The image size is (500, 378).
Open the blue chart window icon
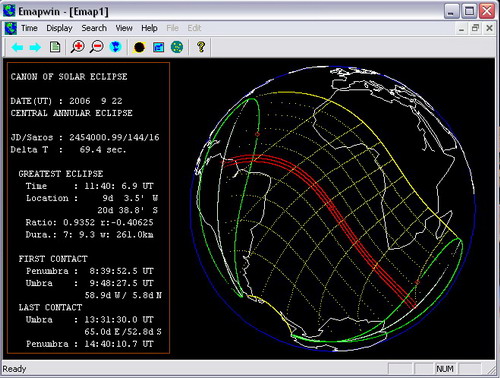(x=158, y=47)
